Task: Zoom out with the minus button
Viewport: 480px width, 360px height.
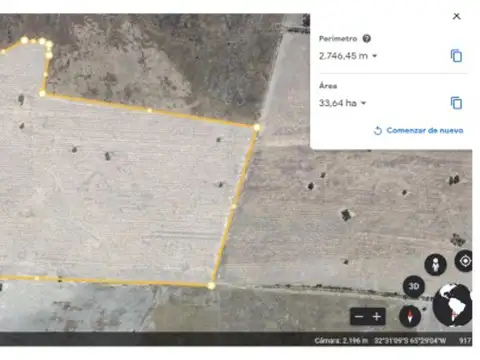Action: [x=359, y=316]
